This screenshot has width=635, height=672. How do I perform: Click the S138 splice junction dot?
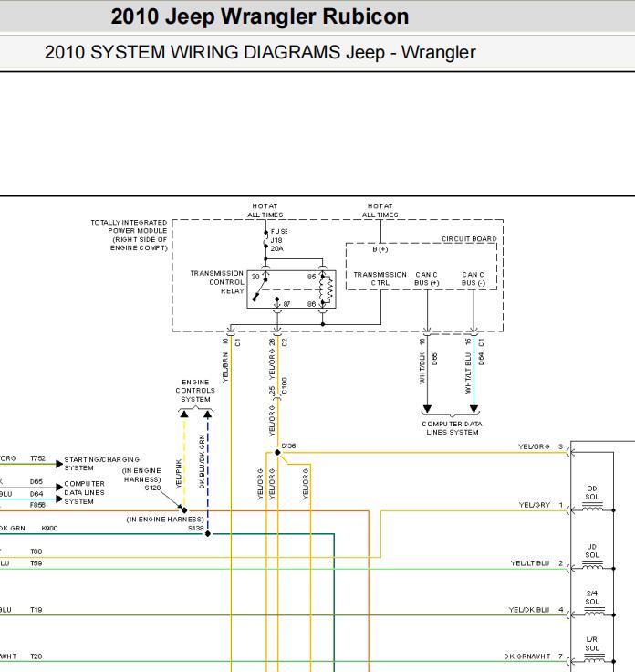[208, 533]
